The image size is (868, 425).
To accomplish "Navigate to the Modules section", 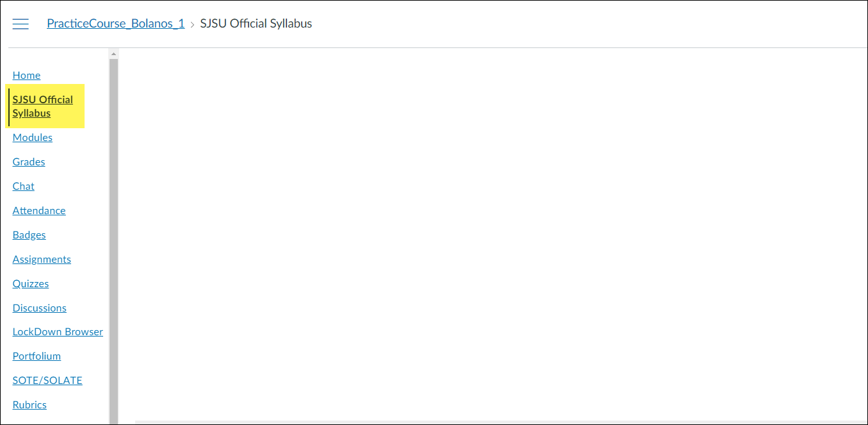I will click(32, 137).
